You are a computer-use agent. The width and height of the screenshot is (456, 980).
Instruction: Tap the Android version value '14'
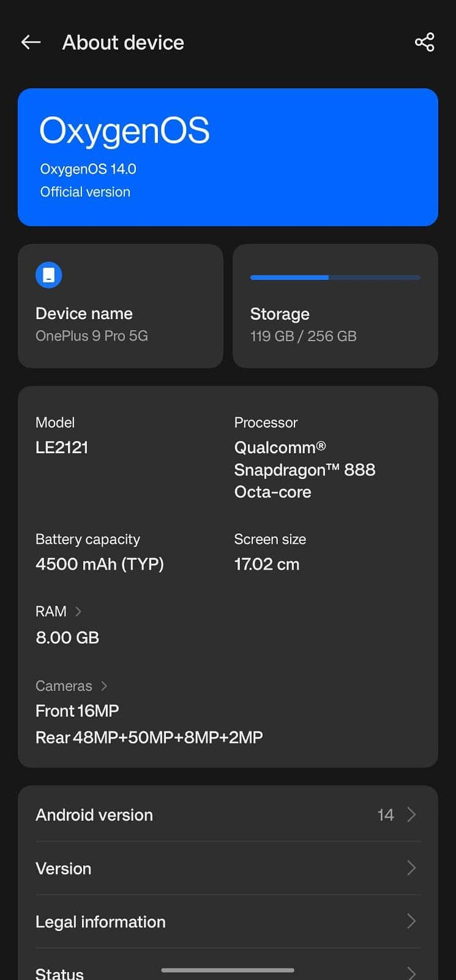[386, 815]
